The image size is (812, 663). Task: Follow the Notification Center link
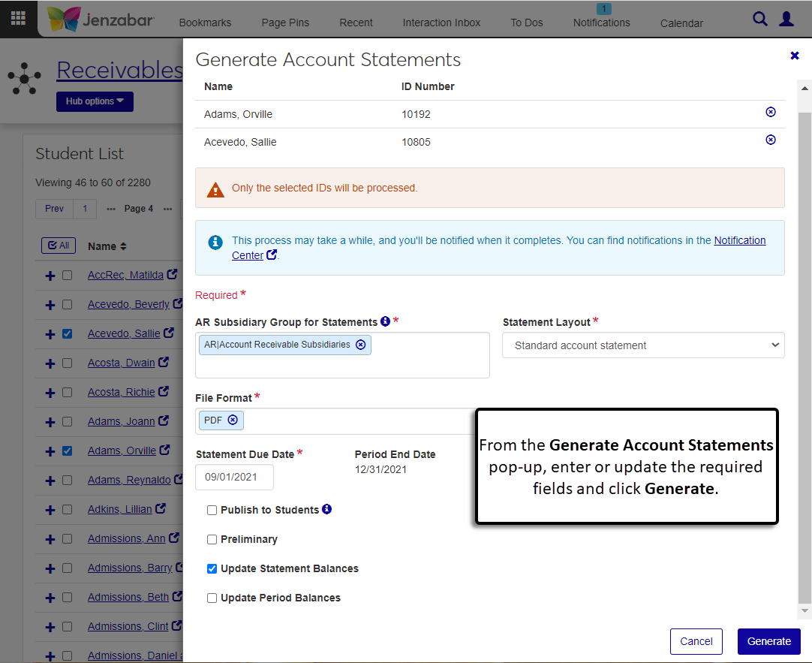click(x=739, y=241)
